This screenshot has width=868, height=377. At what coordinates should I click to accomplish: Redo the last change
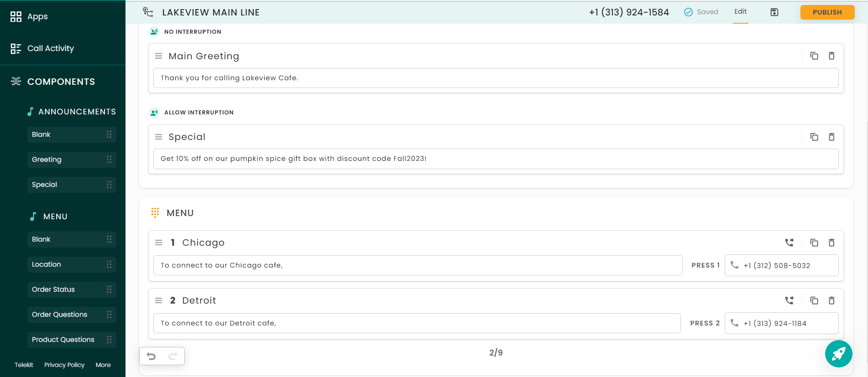click(x=173, y=356)
